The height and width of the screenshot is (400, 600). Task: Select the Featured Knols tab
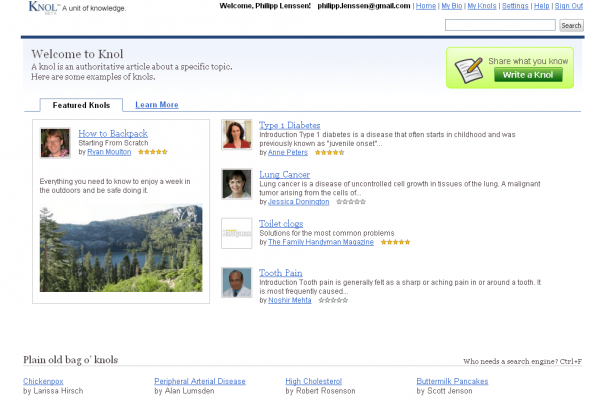pyautogui.click(x=81, y=105)
